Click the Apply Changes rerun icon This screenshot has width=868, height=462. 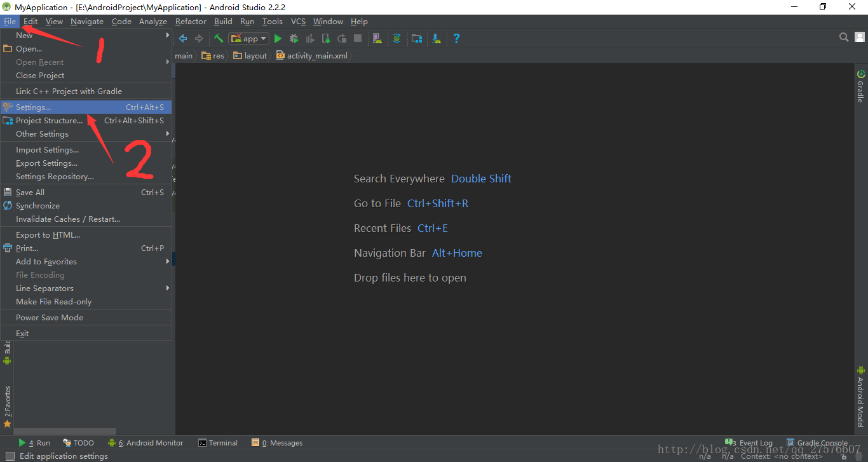tap(342, 39)
